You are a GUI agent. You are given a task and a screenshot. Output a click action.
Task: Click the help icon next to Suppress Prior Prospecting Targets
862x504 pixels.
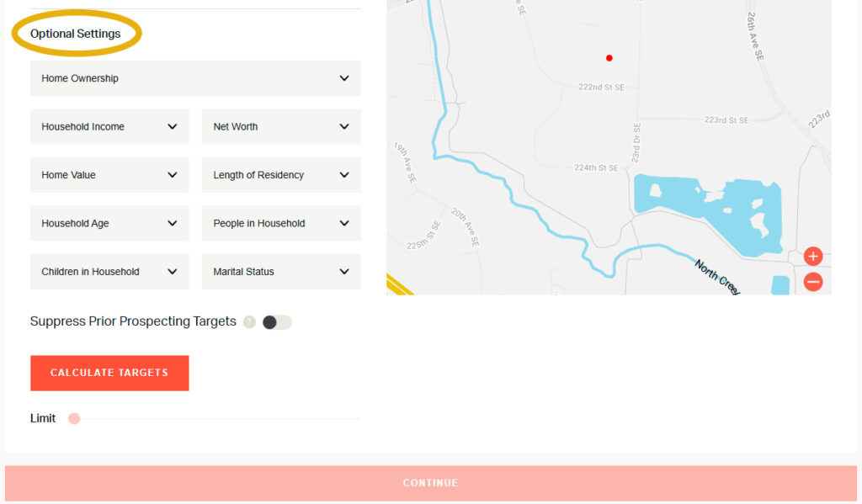click(x=249, y=322)
